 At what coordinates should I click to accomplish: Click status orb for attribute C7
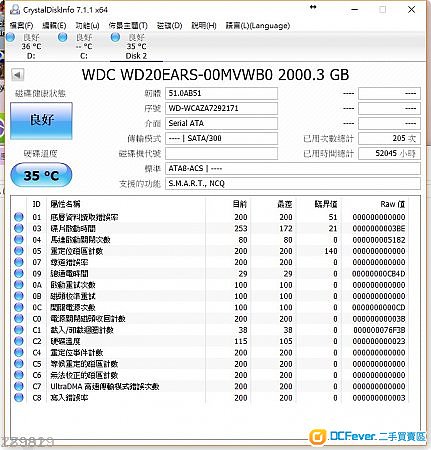[19, 386]
